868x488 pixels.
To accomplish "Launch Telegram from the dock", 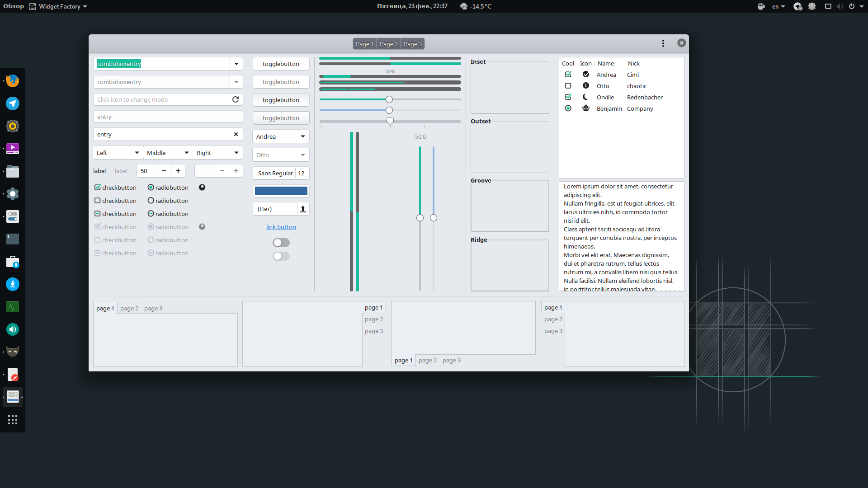I will click(13, 103).
